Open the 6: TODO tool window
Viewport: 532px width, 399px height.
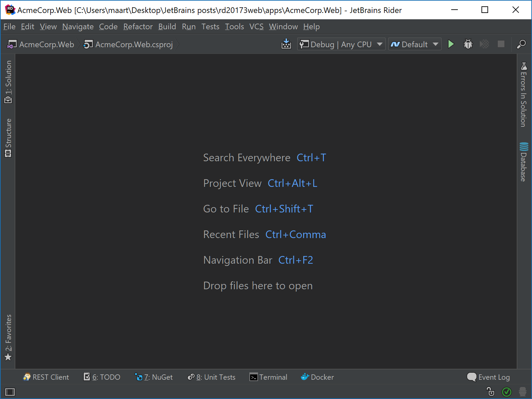102,377
